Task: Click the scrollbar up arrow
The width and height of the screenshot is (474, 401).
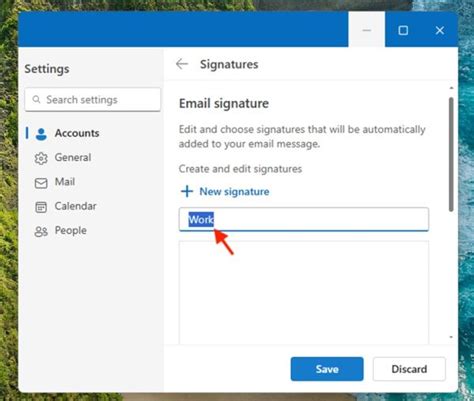Action: pyautogui.click(x=451, y=88)
